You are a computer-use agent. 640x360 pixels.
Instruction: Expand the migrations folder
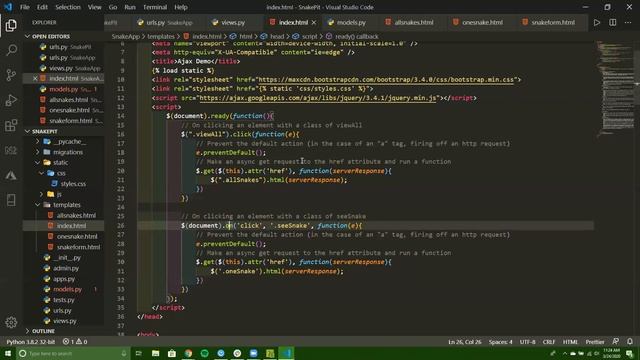click(67, 152)
